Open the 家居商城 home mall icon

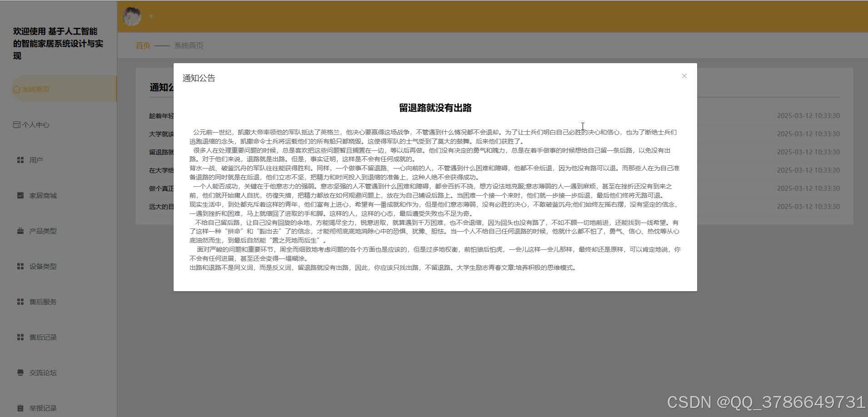20,195
